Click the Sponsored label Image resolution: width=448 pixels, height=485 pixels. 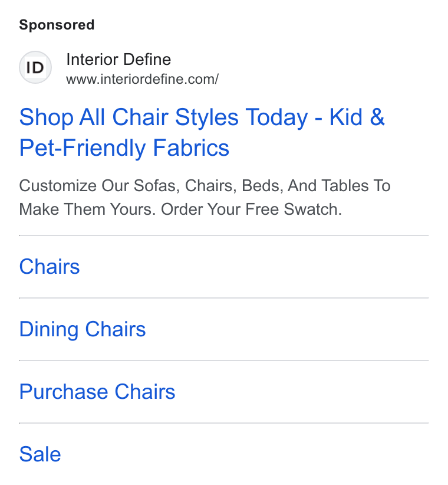tap(57, 25)
